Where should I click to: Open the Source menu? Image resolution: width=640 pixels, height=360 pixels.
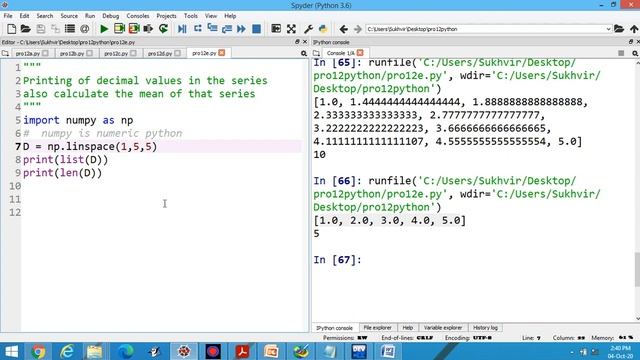pos(69,16)
